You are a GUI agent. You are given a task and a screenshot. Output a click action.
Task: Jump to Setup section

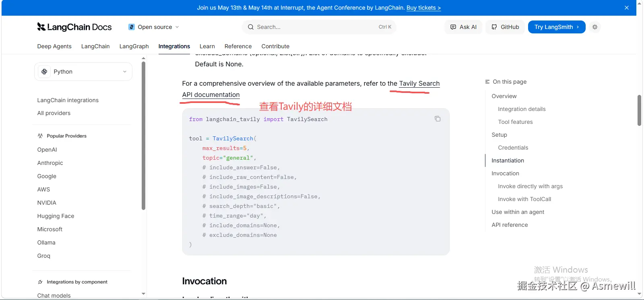[x=499, y=135]
